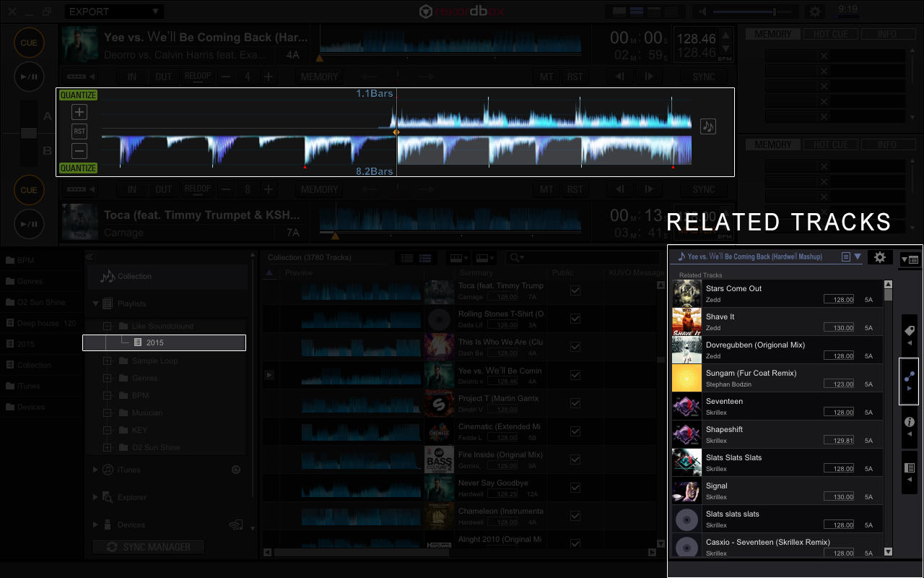924x578 pixels.
Task: Open Related Tracks settings gear
Action: pos(879,256)
